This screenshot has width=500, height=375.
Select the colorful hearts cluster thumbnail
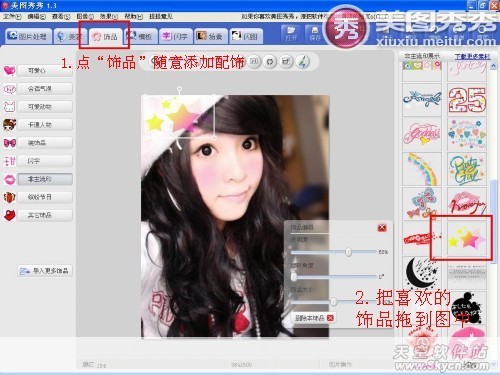[x=467, y=134]
